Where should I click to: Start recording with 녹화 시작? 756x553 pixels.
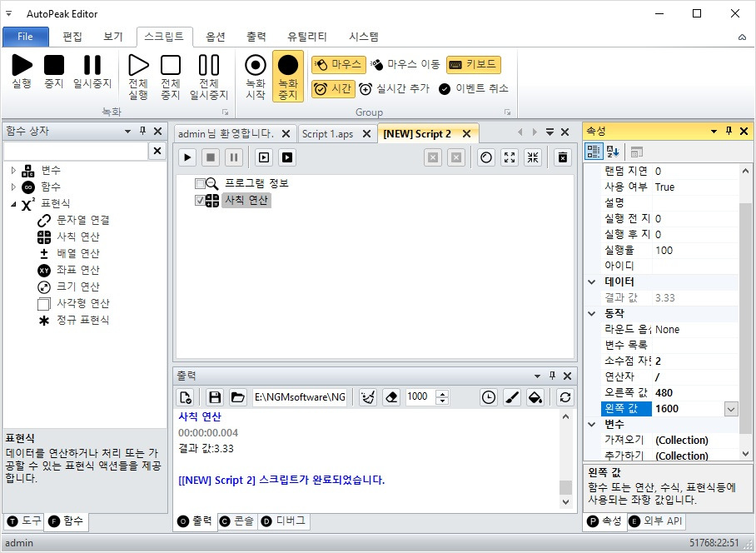pyautogui.click(x=256, y=76)
